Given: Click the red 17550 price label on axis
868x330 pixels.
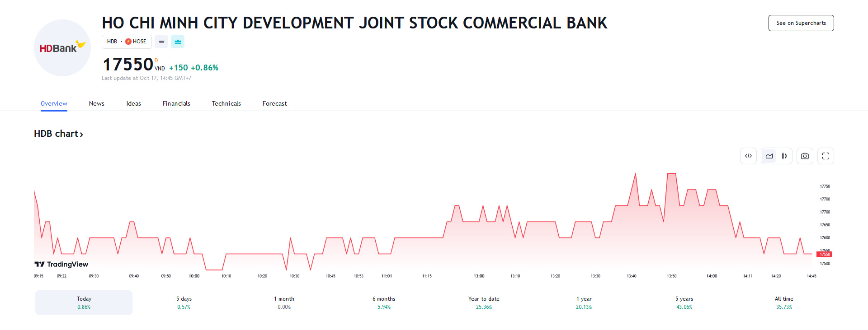Looking at the screenshot, I should click(x=825, y=254).
